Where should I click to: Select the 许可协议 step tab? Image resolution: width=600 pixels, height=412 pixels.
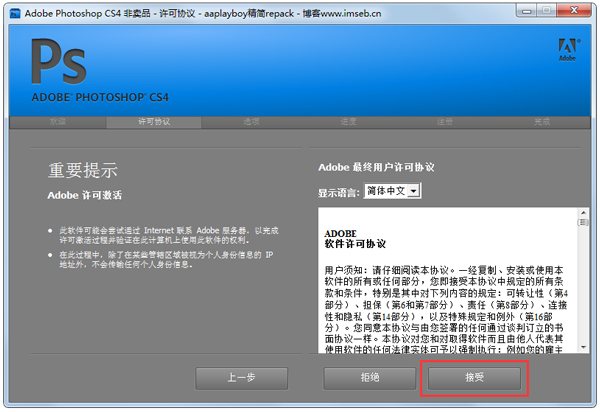click(x=154, y=122)
